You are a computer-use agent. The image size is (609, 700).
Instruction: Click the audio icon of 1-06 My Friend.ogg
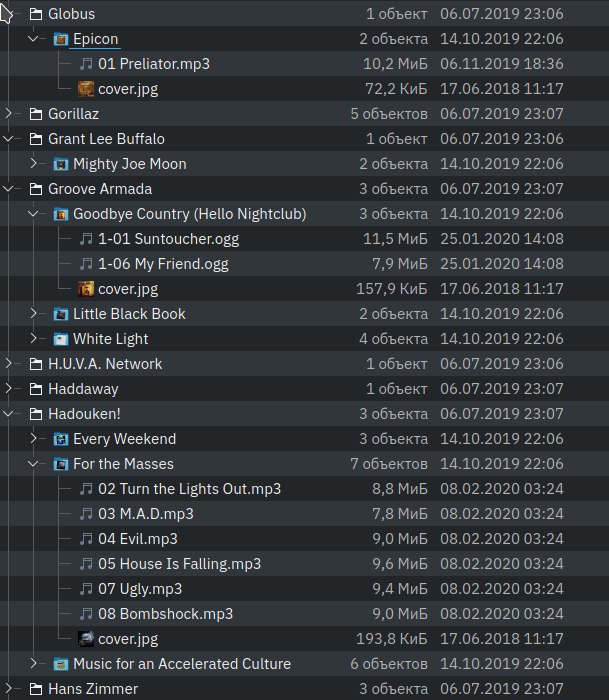(x=86, y=264)
